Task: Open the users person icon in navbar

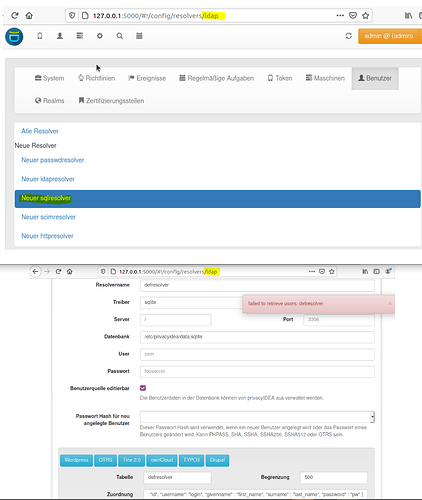Action: (x=60, y=36)
